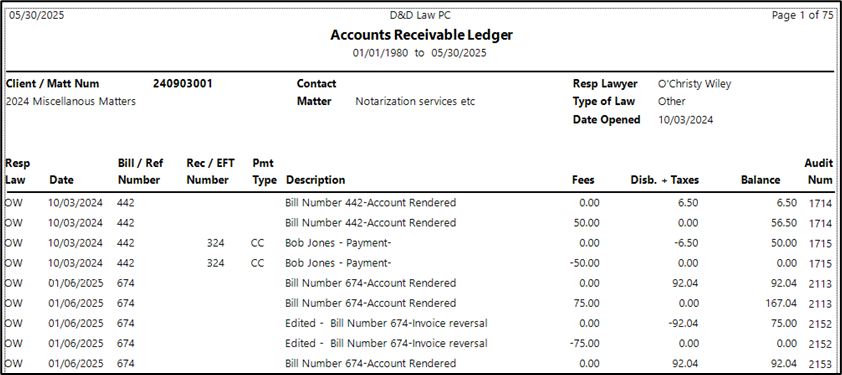The height and width of the screenshot is (375, 842).
Task: Click the Bill / Ref Number column header
Action: (141, 171)
